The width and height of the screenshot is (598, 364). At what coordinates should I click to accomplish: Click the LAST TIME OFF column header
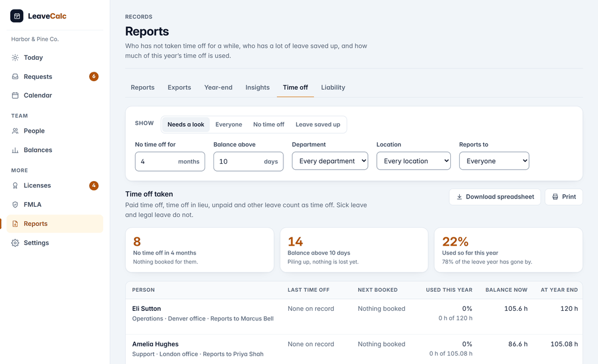point(309,290)
